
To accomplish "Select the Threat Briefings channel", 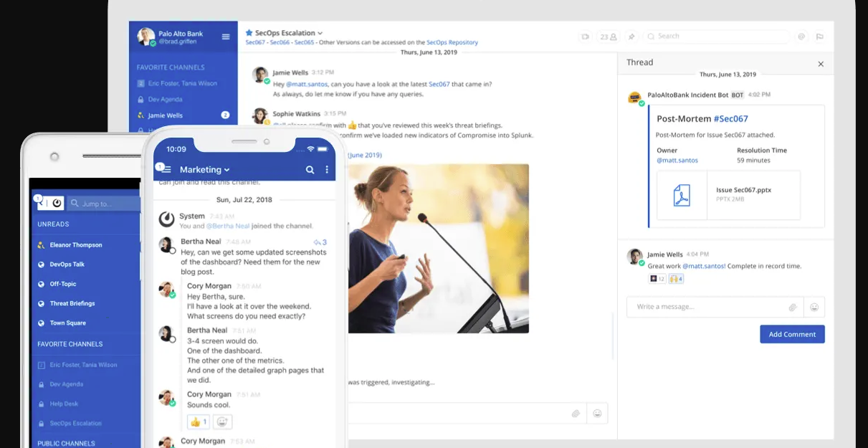I will coord(72,303).
